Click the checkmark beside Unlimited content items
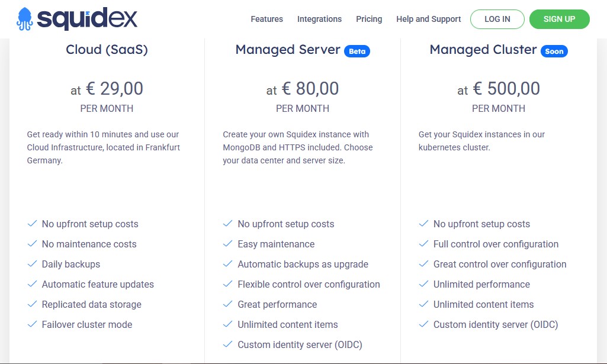 tap(228, 324)
